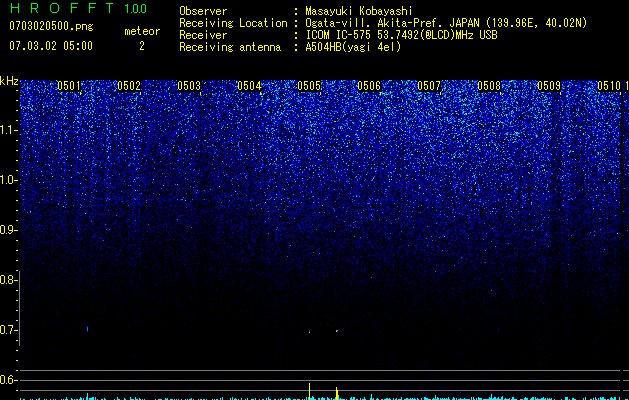Click the Receiving Location label

(x=233, y=23)
